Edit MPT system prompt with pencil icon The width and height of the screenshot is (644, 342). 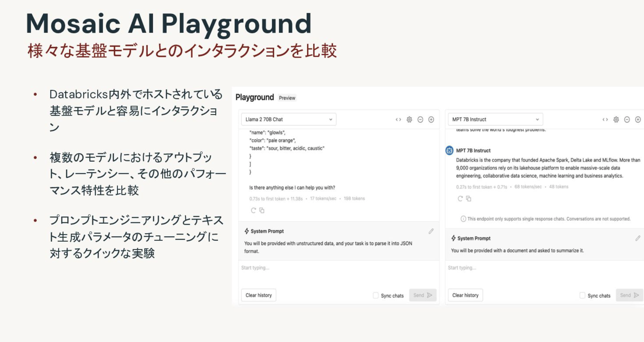pos(638,238)
